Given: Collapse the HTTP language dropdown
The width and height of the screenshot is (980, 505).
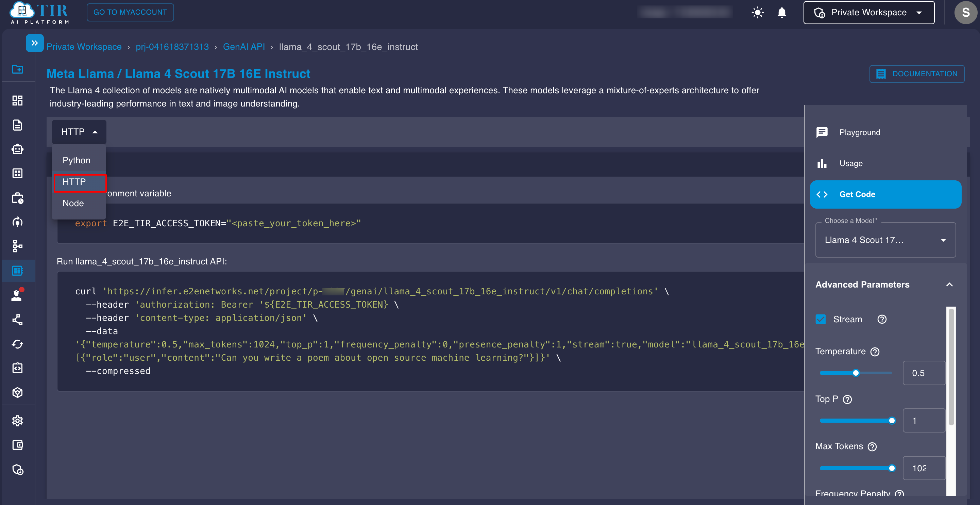Looking at the screenshot, I should click(x=79, y=132).
